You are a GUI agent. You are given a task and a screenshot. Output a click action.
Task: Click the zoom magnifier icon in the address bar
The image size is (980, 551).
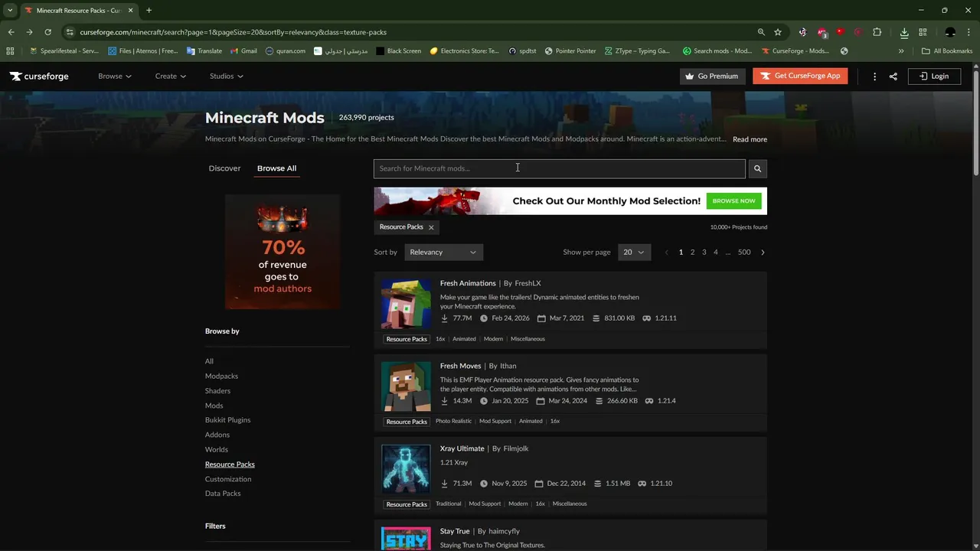(761, 32)
